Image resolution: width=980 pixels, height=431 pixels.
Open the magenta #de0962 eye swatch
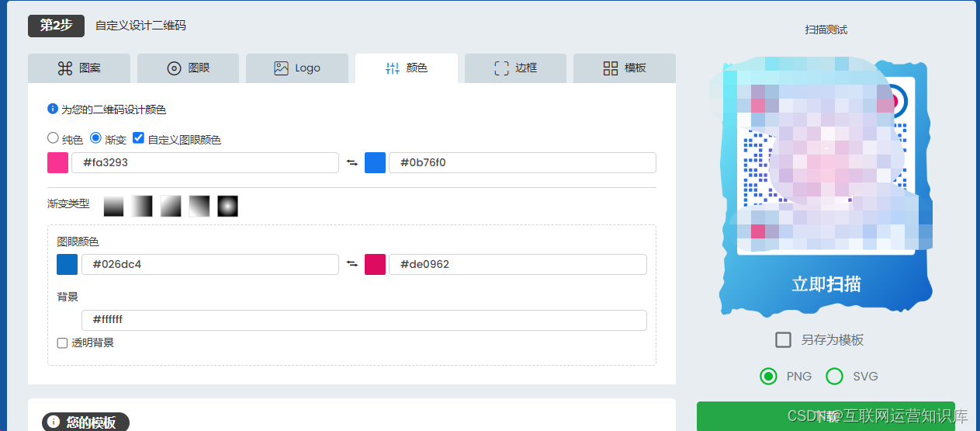point(375,264)
